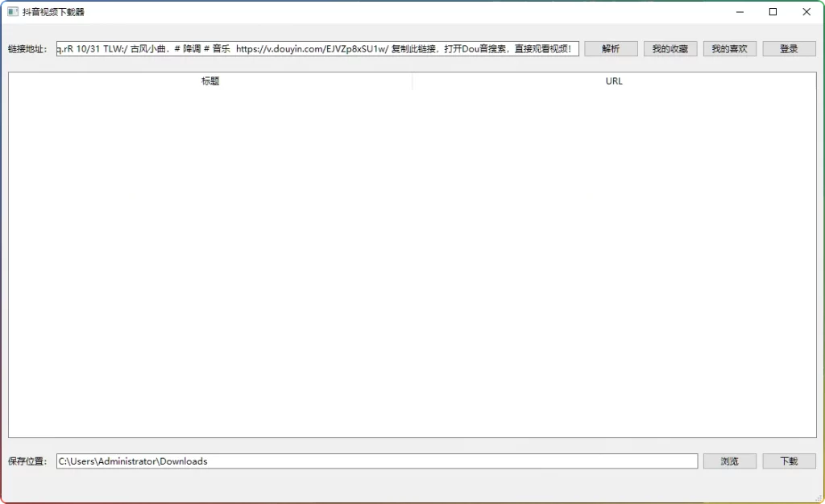Screen dimensions: 825x504
Task: Minimize the downloader window
Action: [739, 12]
